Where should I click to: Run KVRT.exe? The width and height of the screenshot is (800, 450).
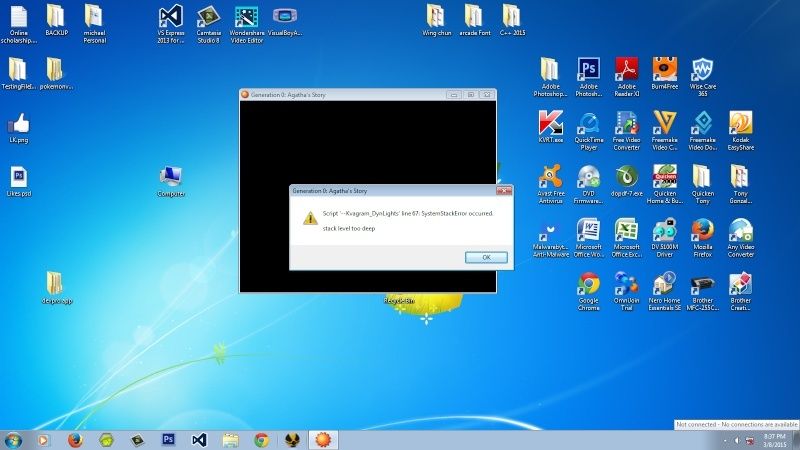click(551, 127)
